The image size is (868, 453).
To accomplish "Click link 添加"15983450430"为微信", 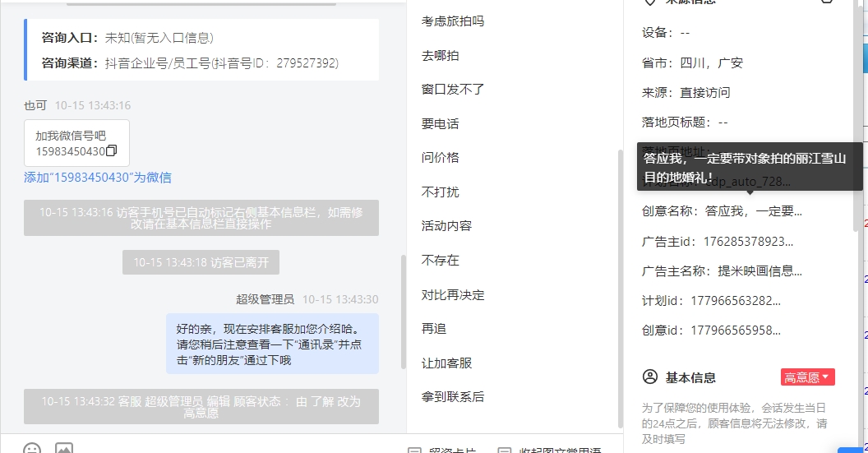I will coord(98,178).
